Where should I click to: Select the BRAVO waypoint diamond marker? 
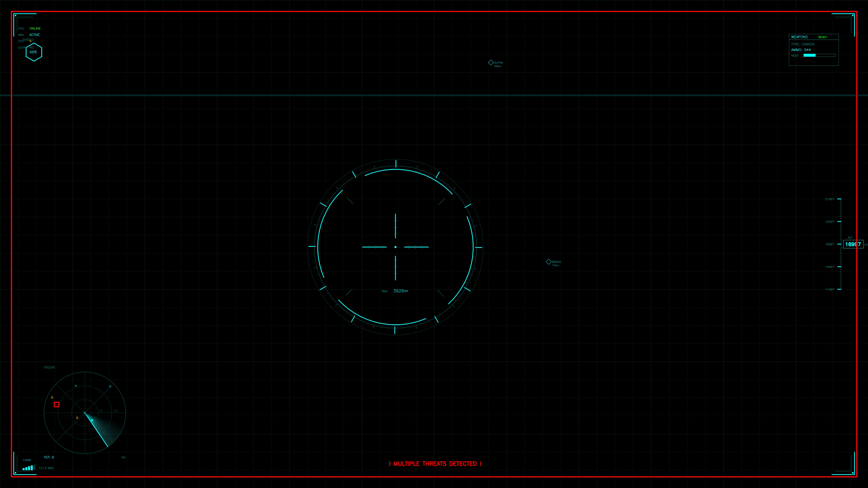click(x=549, y=262)
